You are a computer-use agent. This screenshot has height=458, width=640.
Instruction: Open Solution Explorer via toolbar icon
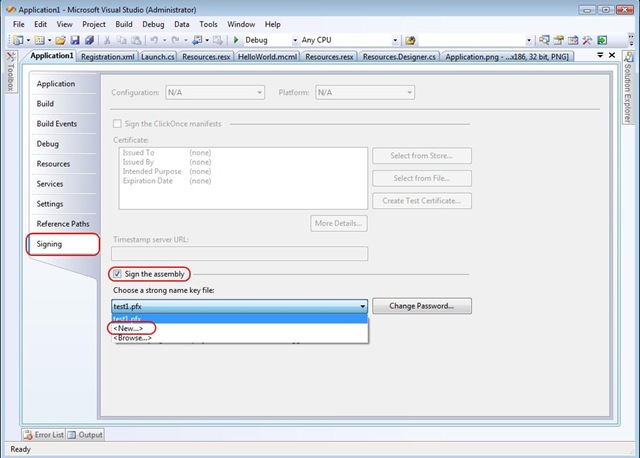(544, 40)
